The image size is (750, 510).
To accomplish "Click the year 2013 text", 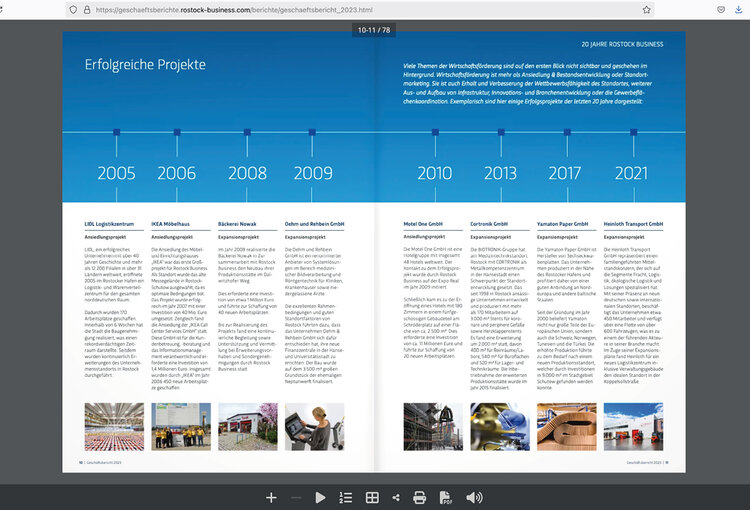I will click(x=500, y=173).
